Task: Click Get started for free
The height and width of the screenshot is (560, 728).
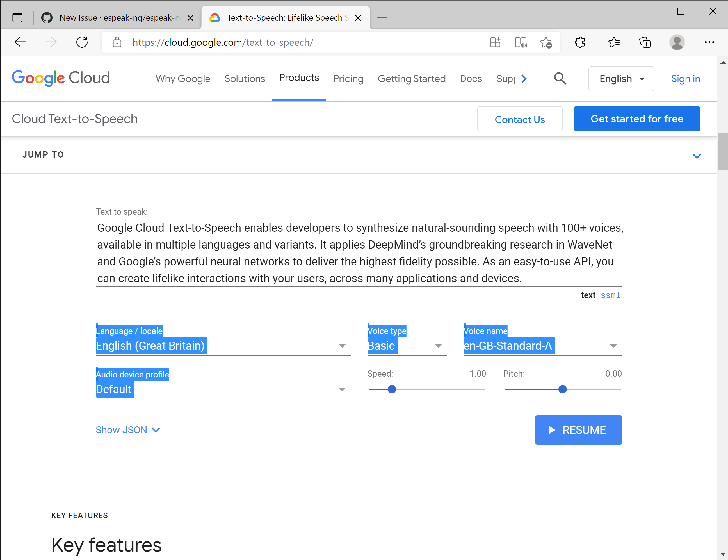Action: (637, 119)
